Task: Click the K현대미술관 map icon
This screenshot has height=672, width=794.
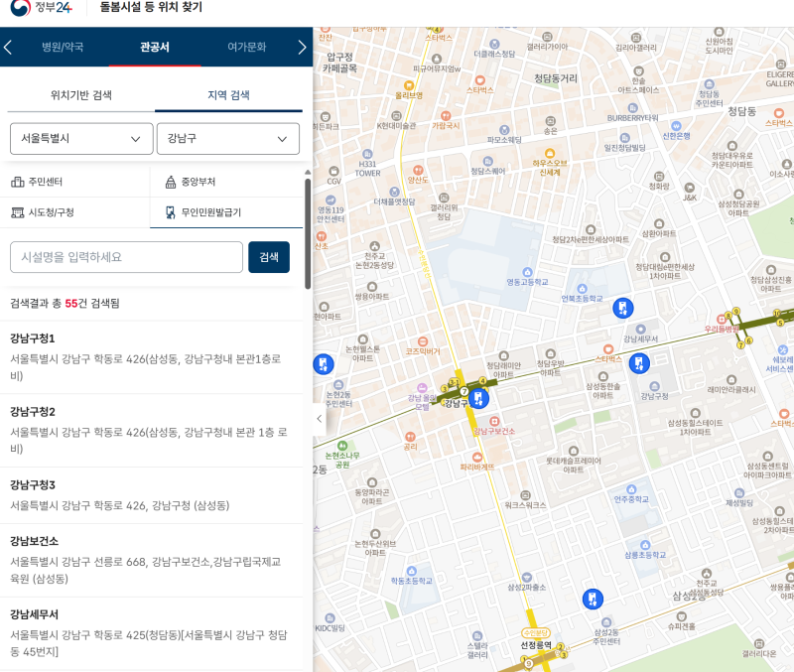Action: [x=396, y=116]
